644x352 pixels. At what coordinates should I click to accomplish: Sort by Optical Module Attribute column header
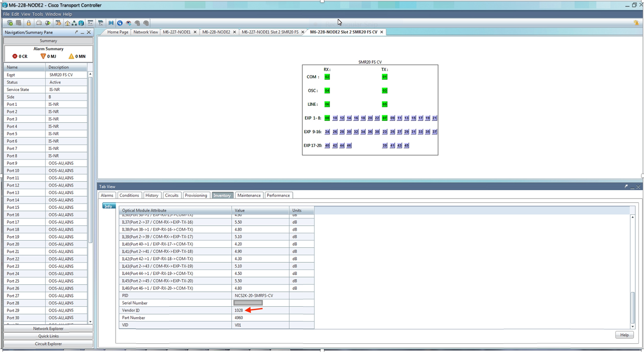(175, 210)
